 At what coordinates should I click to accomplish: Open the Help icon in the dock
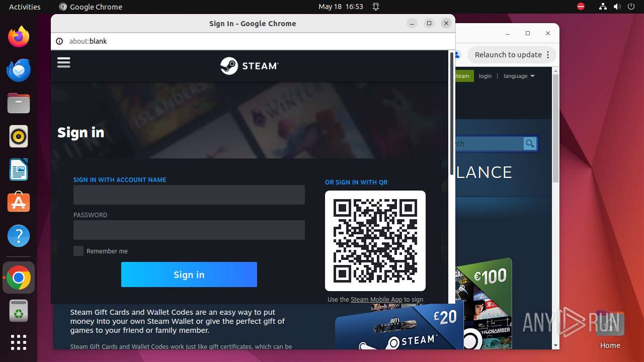19,236
